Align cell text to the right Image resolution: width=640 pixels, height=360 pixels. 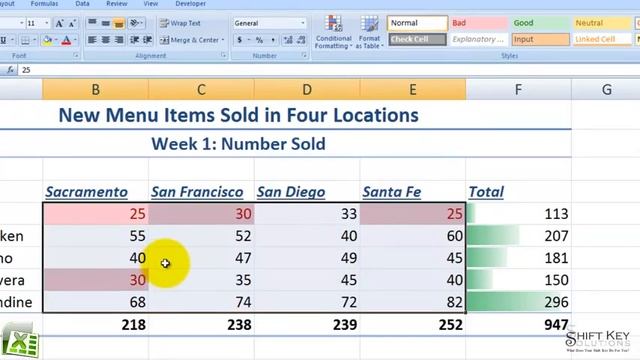pyautogui.click(x=119, y=40)
